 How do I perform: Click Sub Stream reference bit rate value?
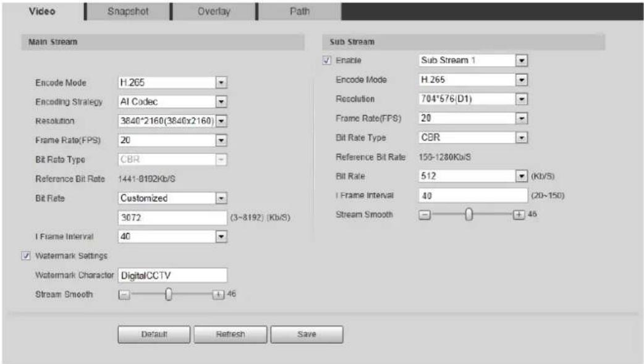[445, 157]
